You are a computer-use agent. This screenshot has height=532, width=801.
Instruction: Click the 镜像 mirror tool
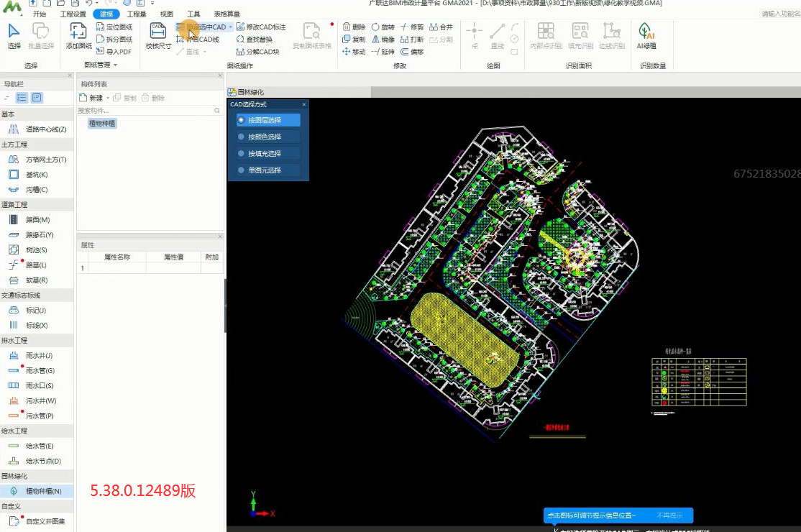tap(383, 40)
